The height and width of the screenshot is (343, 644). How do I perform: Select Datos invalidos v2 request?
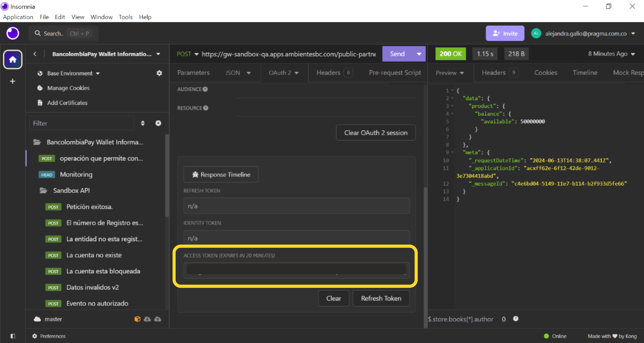coord(93,287)
